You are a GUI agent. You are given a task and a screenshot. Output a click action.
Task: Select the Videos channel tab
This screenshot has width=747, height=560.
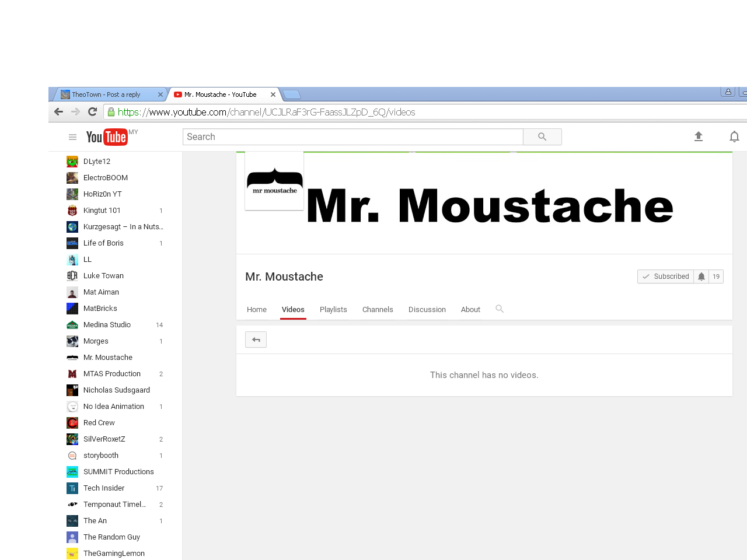[293, 310]
